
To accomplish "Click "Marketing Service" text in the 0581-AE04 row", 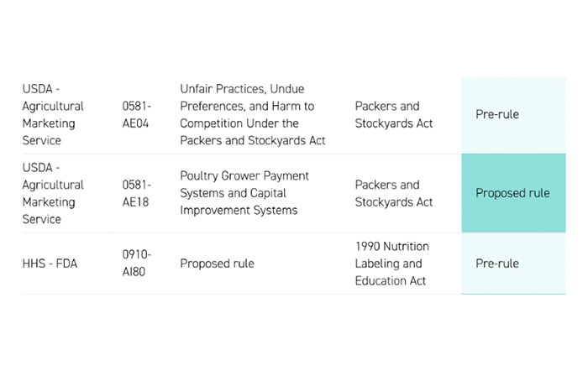I will coord(48,132).
